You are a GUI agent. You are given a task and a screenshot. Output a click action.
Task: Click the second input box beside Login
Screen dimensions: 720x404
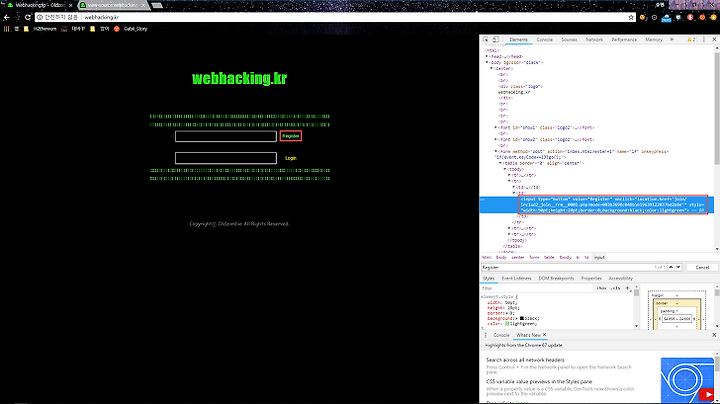pyautogui.click(x=226, y=158)
